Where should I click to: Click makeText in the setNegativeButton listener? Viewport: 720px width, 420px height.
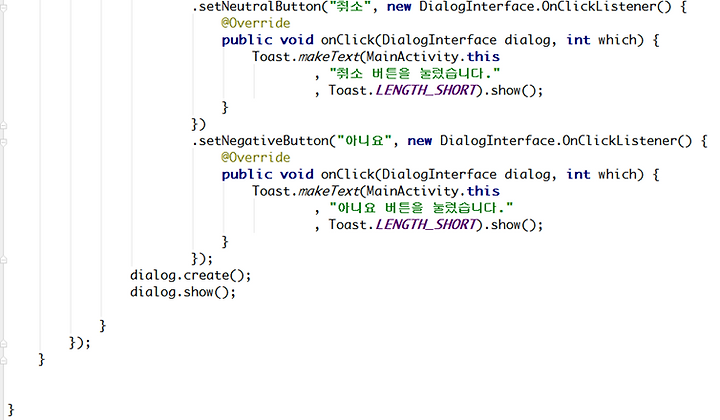coord(329,191)
